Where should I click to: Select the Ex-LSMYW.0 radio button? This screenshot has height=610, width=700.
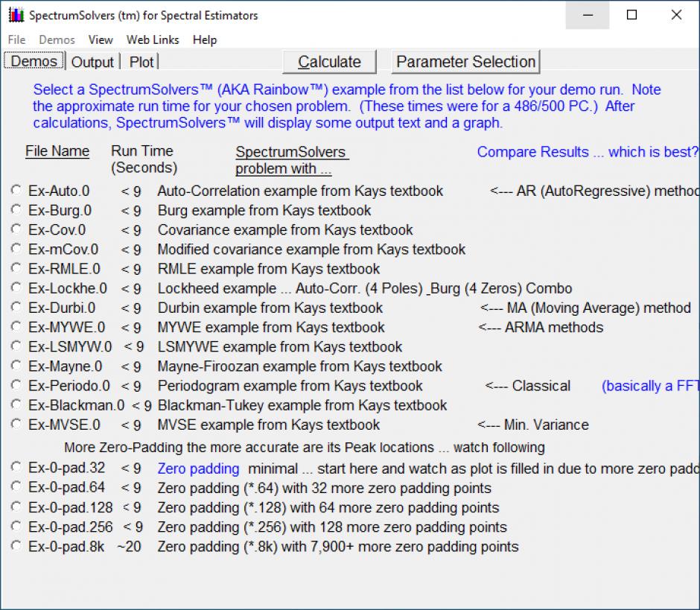click(x=16, y=346)
